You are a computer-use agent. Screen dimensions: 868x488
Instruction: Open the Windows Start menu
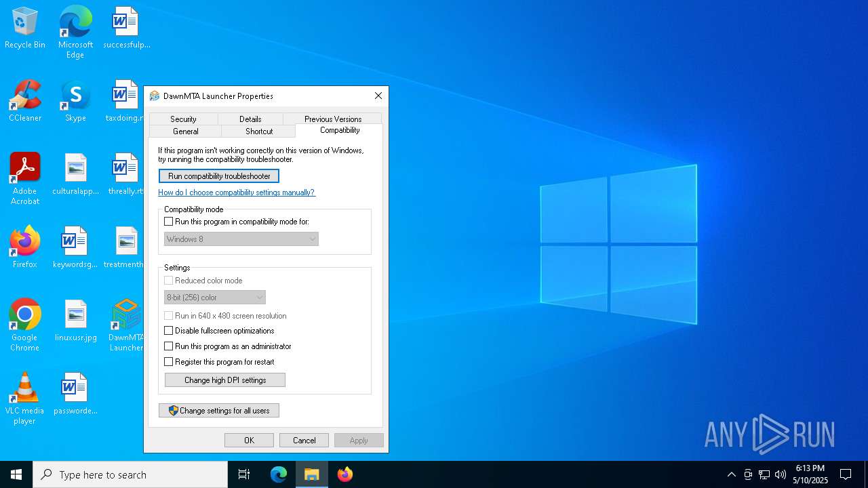tap(16, 474)
